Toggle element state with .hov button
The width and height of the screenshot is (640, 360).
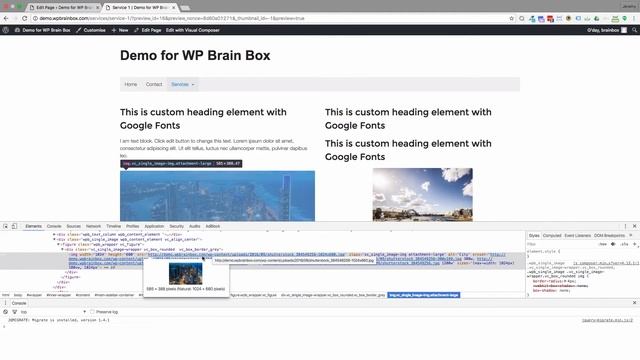coord(603,244)
